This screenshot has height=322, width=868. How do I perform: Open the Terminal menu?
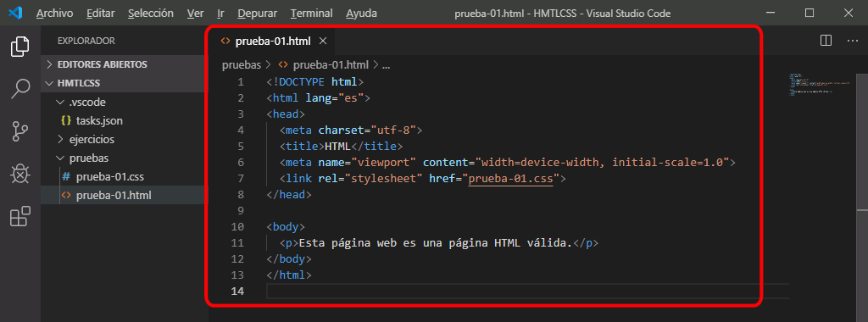coord(312,13)
